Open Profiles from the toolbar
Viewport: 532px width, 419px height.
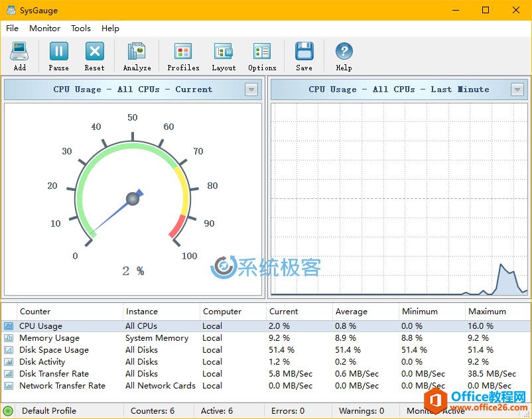tap(183, 52)
